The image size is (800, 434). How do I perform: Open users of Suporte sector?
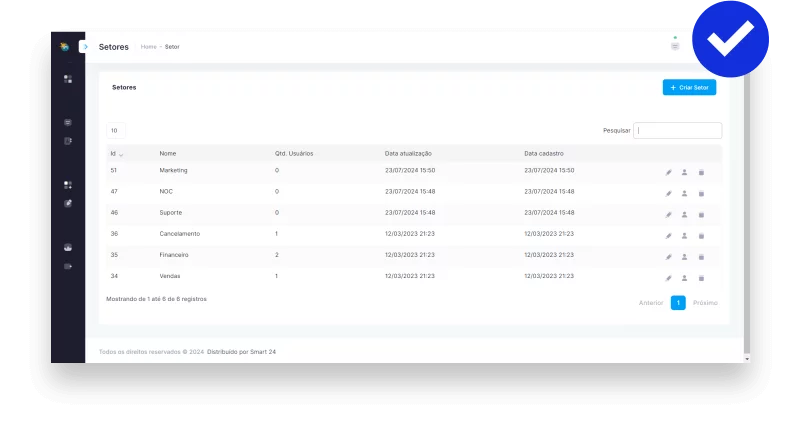[684, 215]
